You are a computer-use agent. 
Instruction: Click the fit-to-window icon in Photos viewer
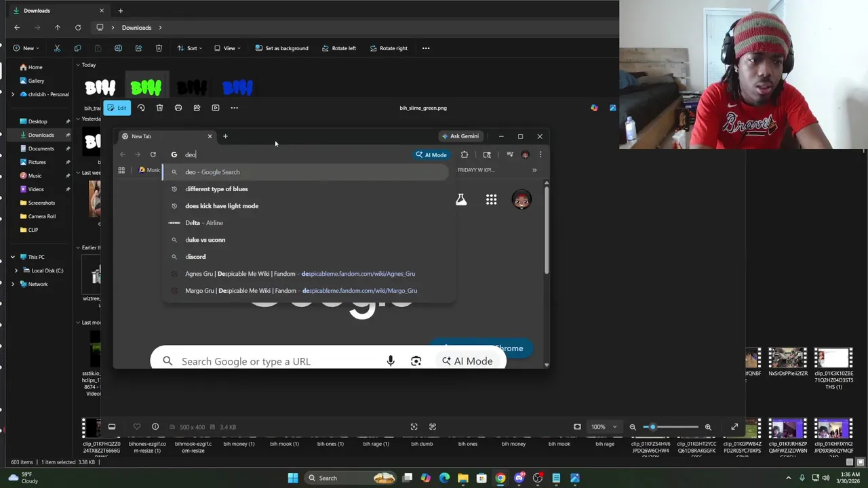[577, 426]
